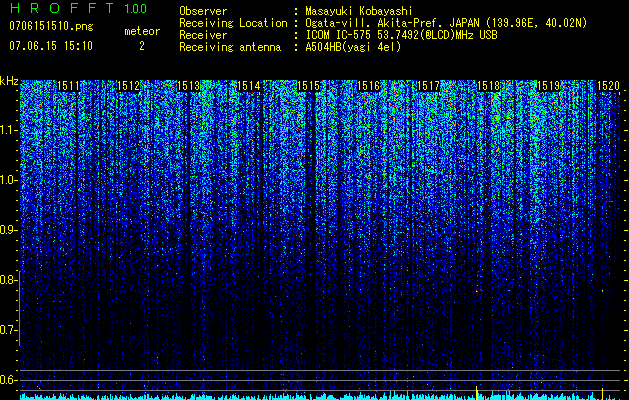629x400 pixels.
Task: Click the 1515 time marker
Action: 308,86
